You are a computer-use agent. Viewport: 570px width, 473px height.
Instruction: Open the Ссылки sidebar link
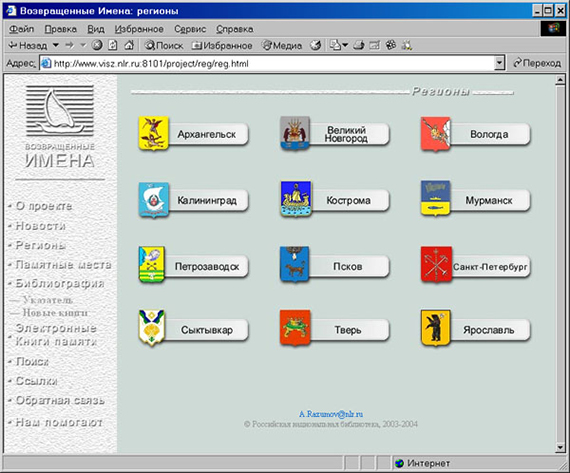[x=36, y=381]
